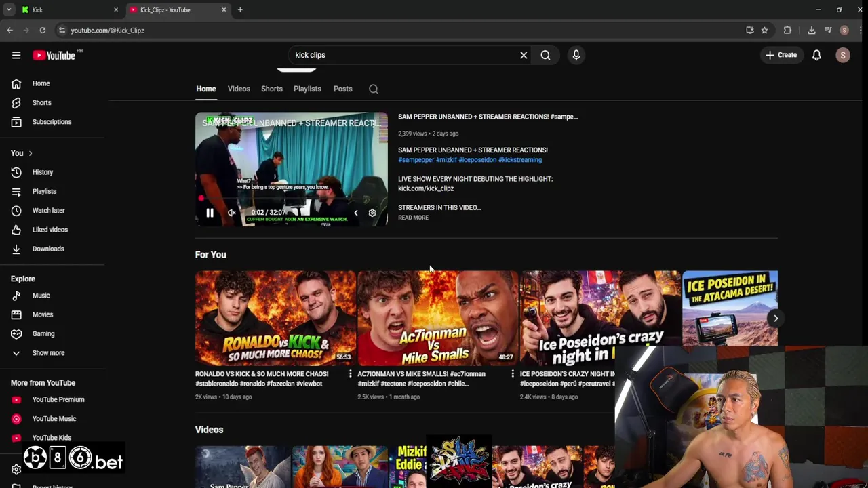The height and width of the screenshot is (488, 868).
Task: Start voice search with microphone icon
Action: click(x=576, y=55)
